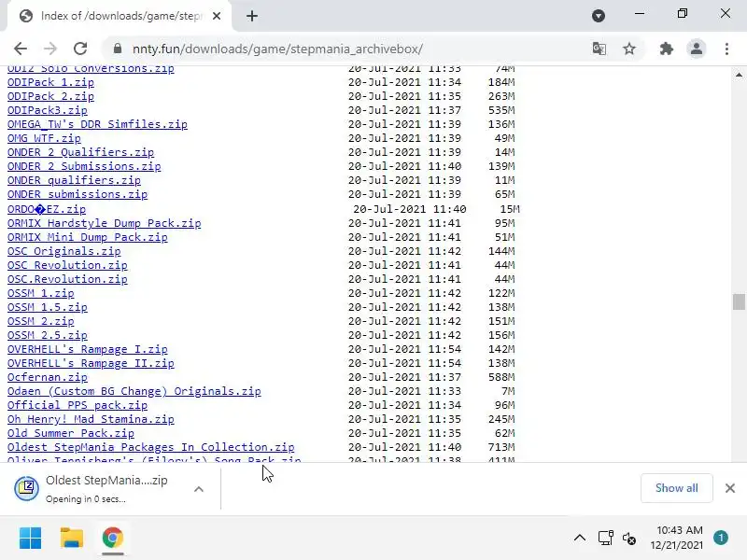The height and width of the screenshot is (560, 747).
Task: Click the Chrome taskbar icon
Action: point(113,539)
